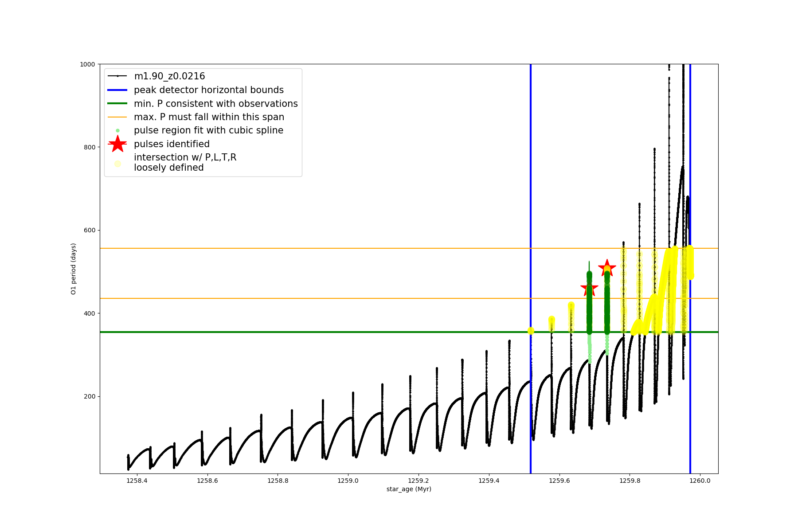This screenshot has height=532, width=798.
Task: Click the pale yellow dot legend icon
Action: click(117, 164)
